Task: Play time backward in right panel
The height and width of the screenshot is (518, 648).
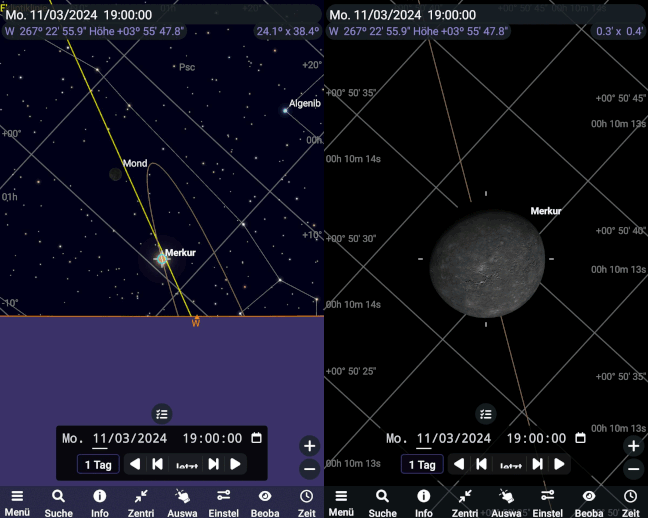Action: click(459, 464)
